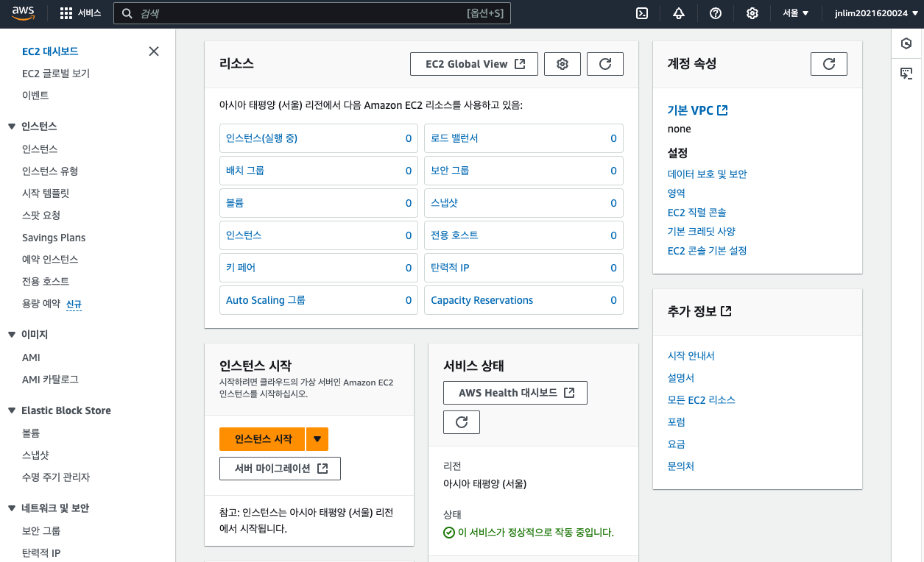Open the tutorial panel icon on right edge
This screenshot has height=562, width=924.
pos(907,74)
